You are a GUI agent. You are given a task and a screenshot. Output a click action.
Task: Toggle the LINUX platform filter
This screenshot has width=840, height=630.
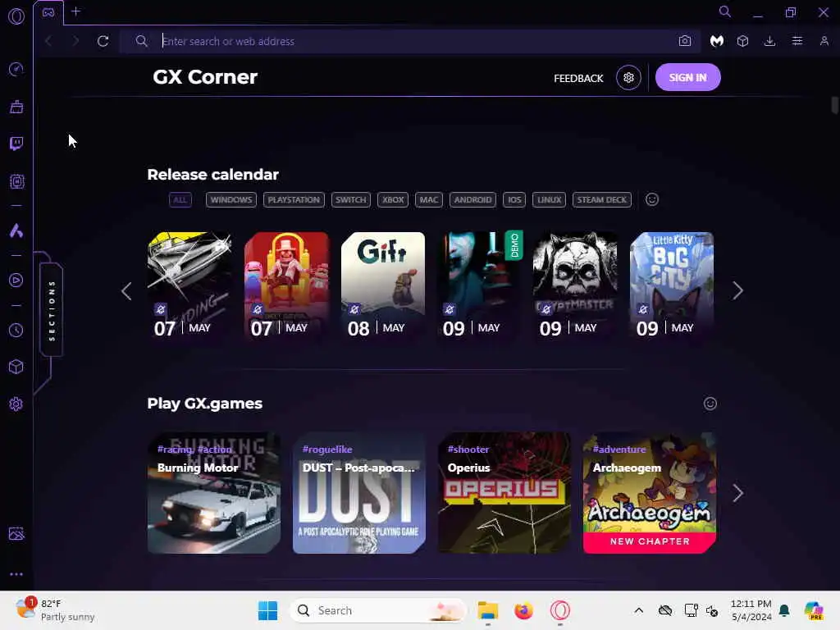point(549,200)
